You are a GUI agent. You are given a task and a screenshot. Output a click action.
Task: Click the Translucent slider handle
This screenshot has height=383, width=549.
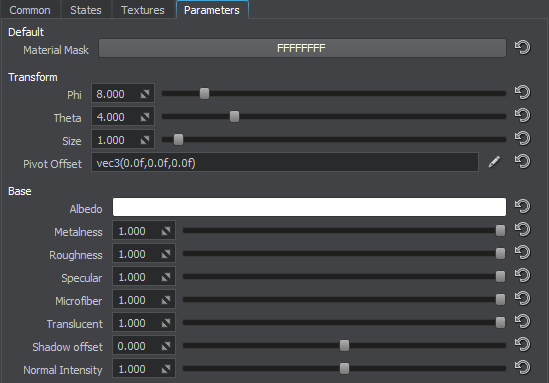click(500, 322)
